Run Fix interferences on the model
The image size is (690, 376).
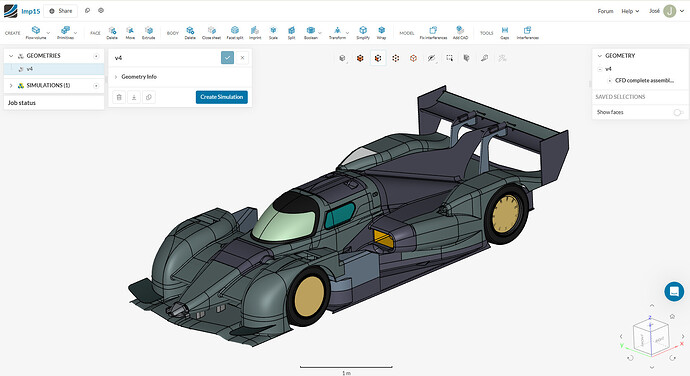tap(433, 33)
